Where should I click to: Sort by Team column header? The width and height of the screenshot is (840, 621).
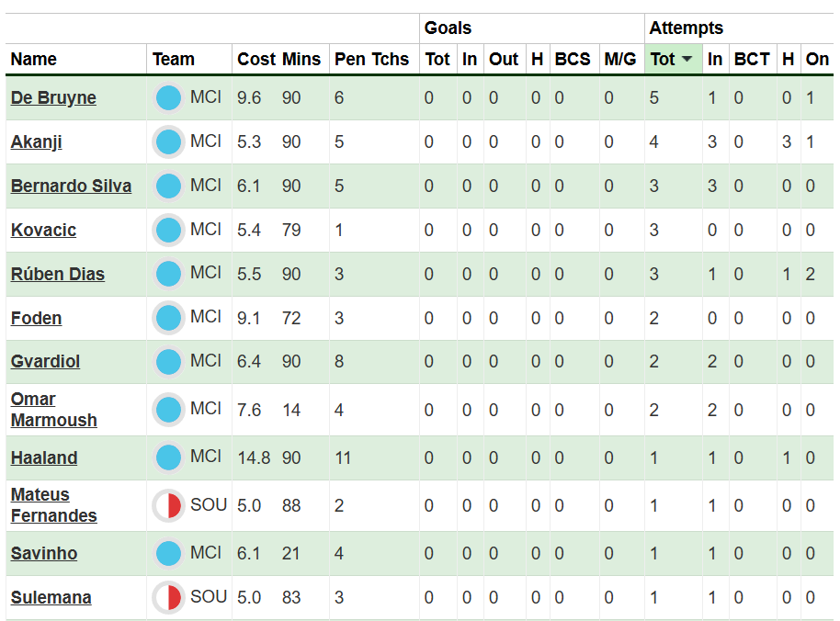174,60
